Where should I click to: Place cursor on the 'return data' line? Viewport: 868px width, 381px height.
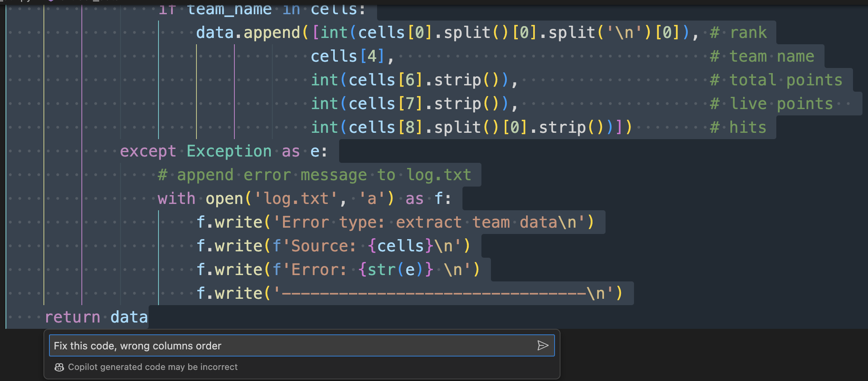[x=96, y=317]
